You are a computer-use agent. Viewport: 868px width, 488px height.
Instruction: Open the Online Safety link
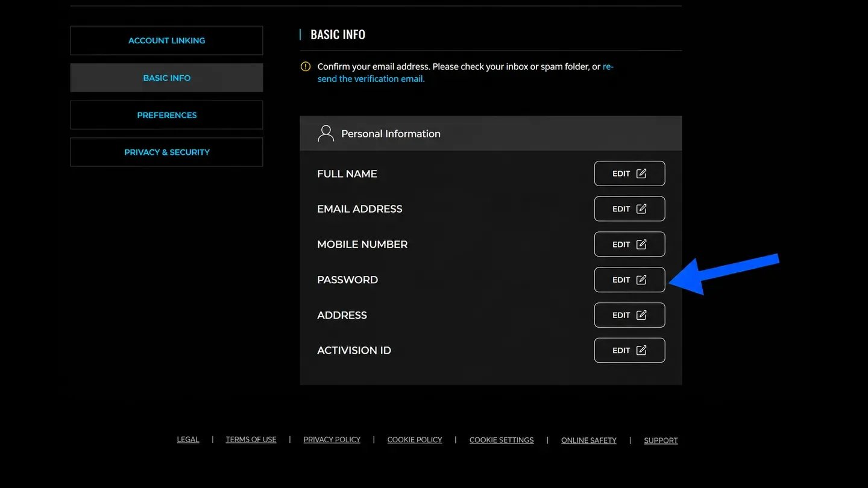589,440
